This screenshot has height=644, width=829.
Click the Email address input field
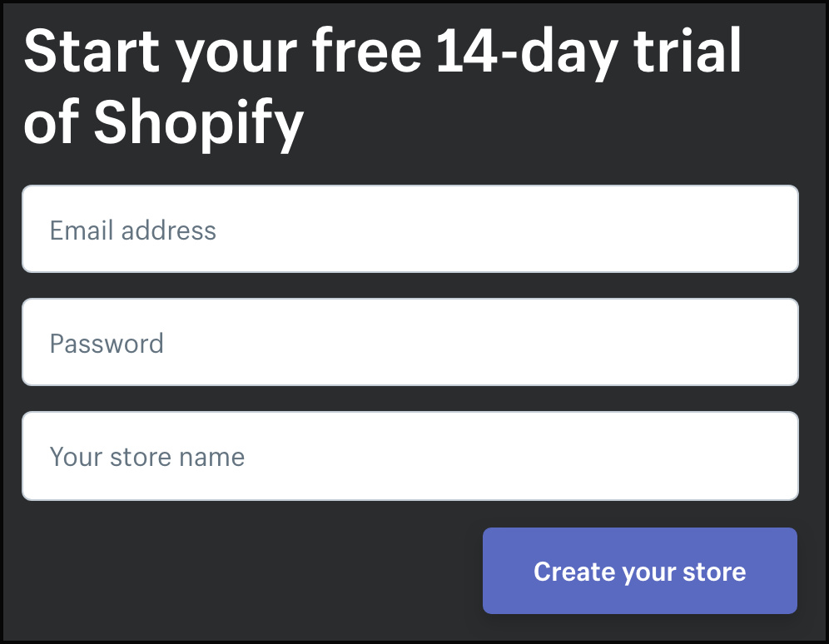coord(410,229)
